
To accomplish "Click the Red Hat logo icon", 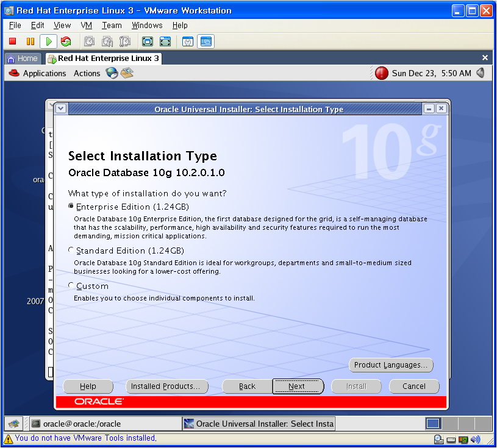I will pos(14,73).
